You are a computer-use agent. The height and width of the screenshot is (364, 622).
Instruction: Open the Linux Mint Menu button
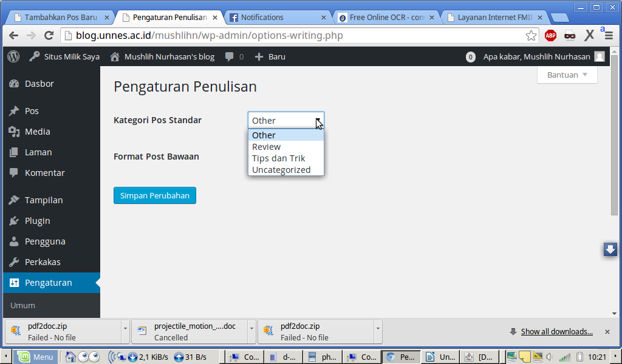tap(36, 357)
